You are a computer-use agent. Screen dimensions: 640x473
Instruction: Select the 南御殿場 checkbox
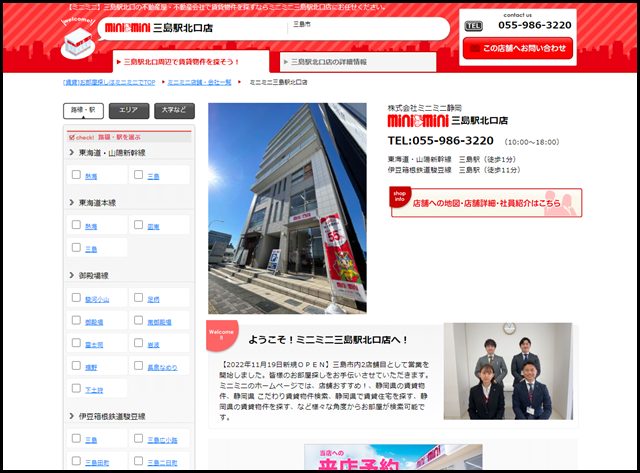(x=139, y=320)
